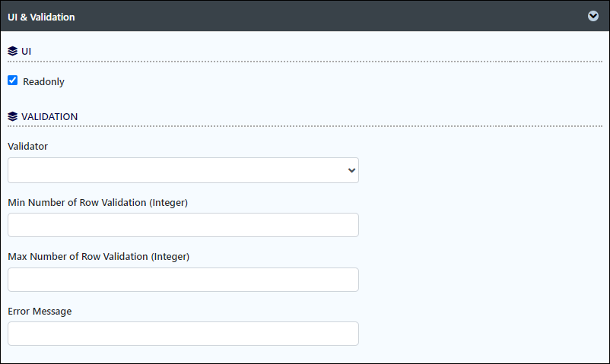Screen dimensions: 610x364
Task: Click Min Number of Row Validation label
Action: tap(97, 203)
